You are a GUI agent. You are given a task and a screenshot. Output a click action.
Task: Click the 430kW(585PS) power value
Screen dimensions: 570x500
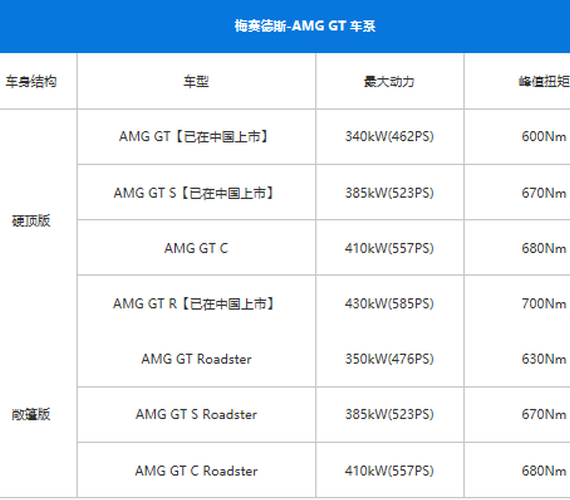point(389,303)
